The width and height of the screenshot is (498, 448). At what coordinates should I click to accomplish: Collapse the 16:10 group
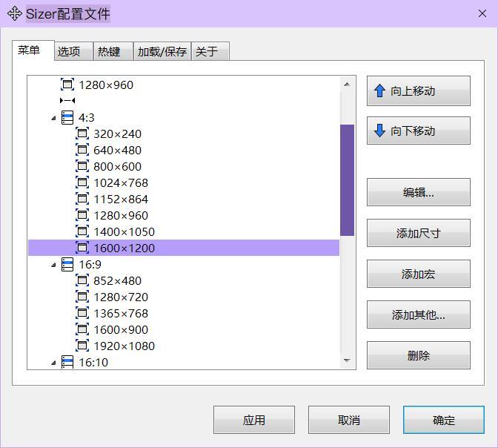pyautogui.click(x=53, y=363)
